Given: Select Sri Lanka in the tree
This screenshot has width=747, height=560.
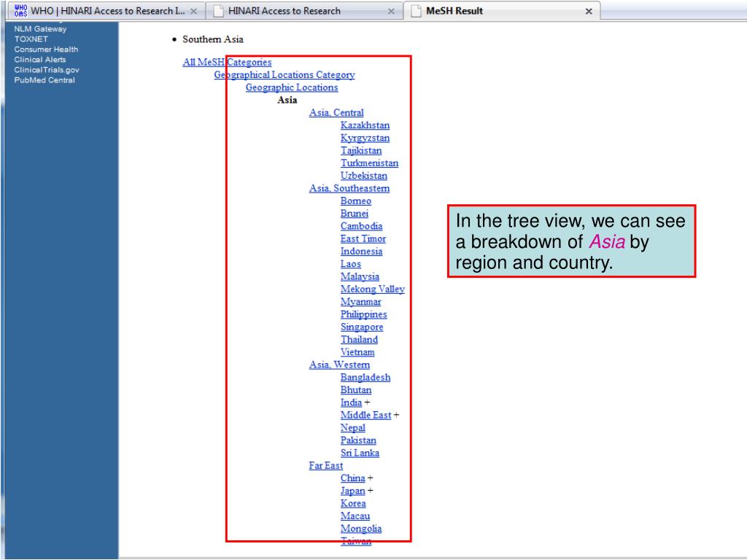Looking at the screenshot, I should [x=360, y=453].
